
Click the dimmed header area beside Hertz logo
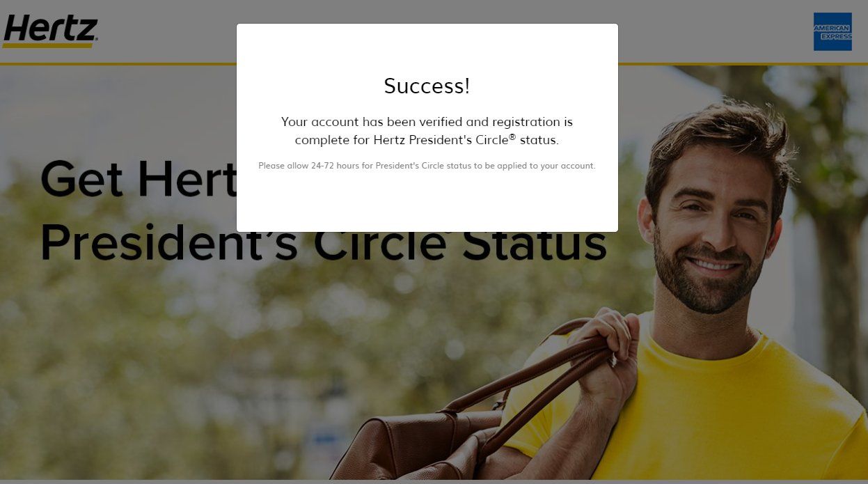tap(167, 31)
